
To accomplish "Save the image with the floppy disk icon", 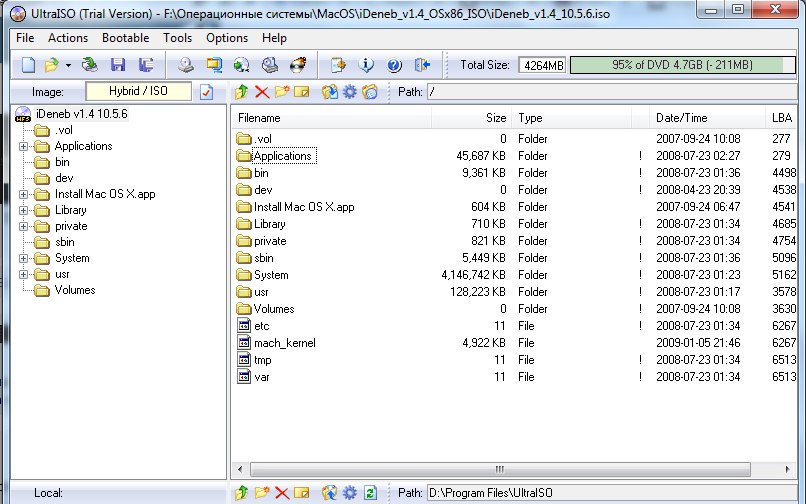I will 118,65.
